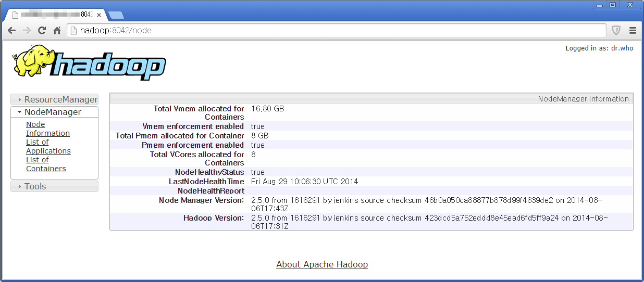Click the Total Vmem allocated for Containers label
The height and width of the screenshot is (282, 644).
199,113
